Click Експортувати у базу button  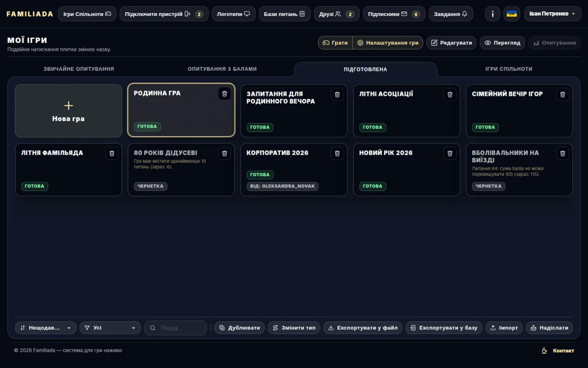444,328
